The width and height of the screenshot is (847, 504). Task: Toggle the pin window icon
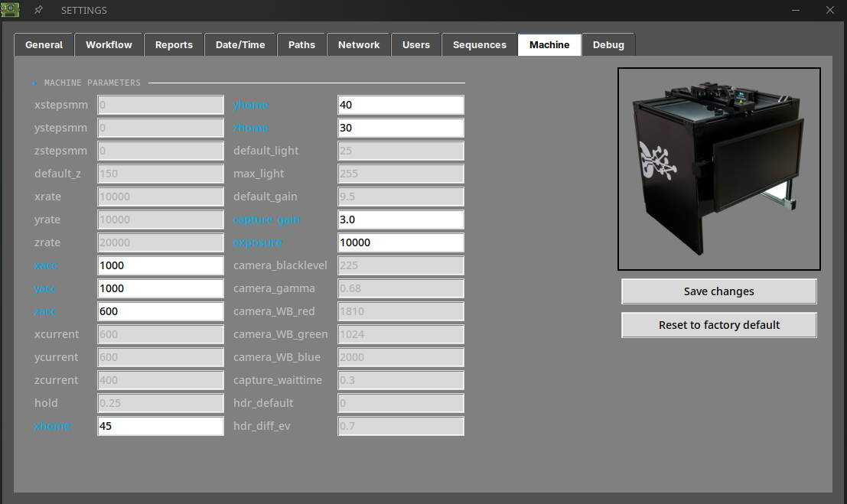tap(38, 10)
